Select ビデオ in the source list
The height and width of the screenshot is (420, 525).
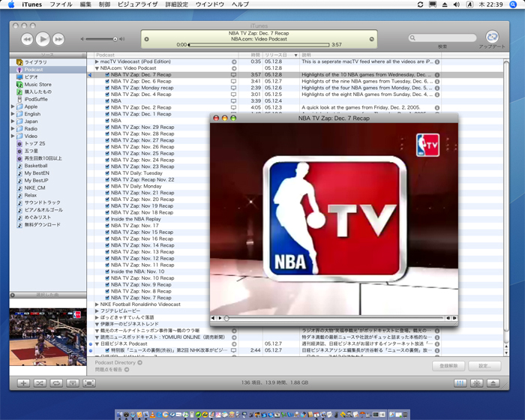click(x=31, y=77)
